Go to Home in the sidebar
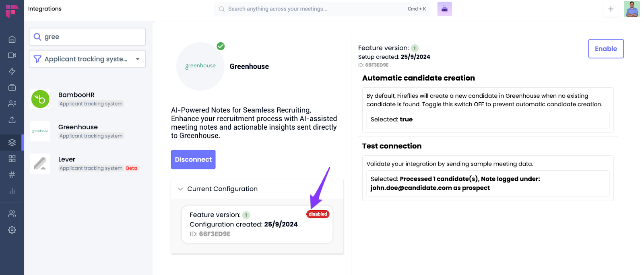The image size is (644, 275). (x=12, y=39)
